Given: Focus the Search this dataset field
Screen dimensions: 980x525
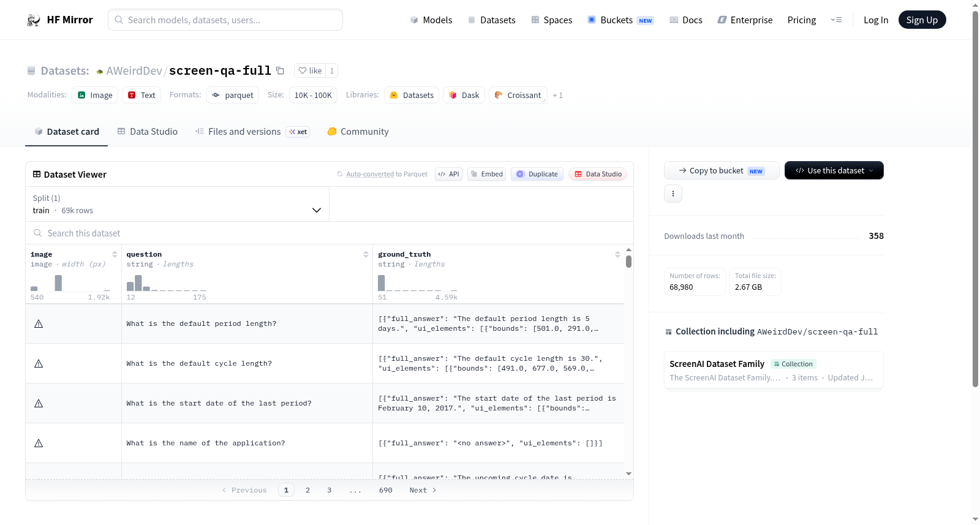Looking at the screenshot, I should [x=330, y=233].
